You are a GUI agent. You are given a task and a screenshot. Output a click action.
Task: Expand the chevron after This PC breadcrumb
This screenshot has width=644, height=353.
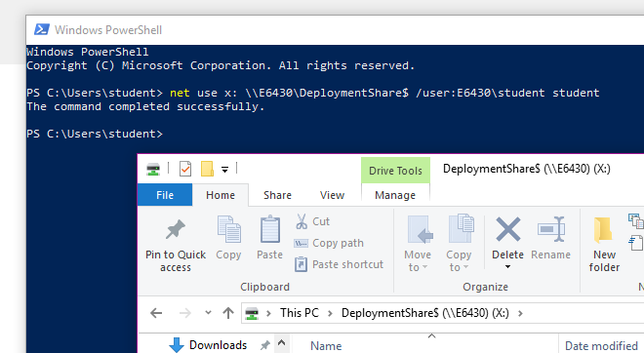(x=330, y=314)
